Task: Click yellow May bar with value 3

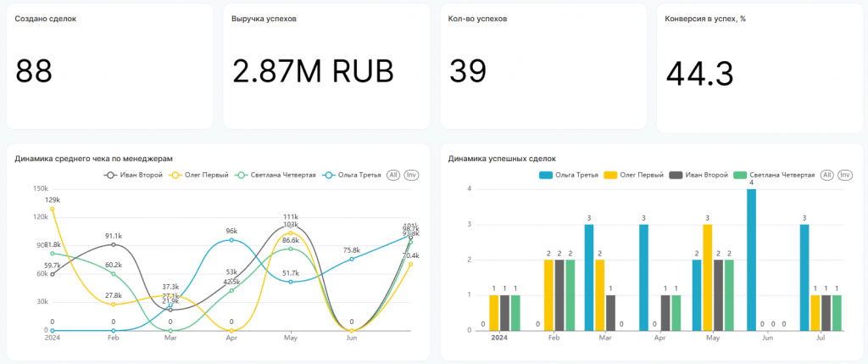Action: click(708, 277)
